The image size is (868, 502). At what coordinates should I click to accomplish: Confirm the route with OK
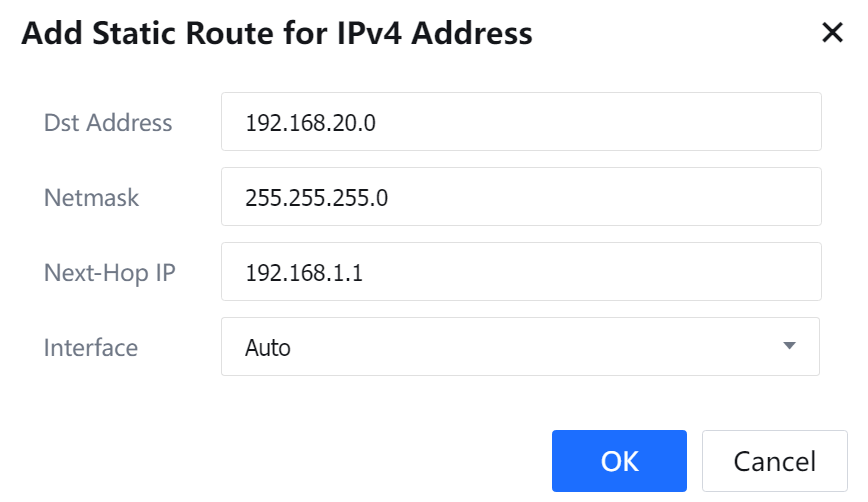(619, 461)
